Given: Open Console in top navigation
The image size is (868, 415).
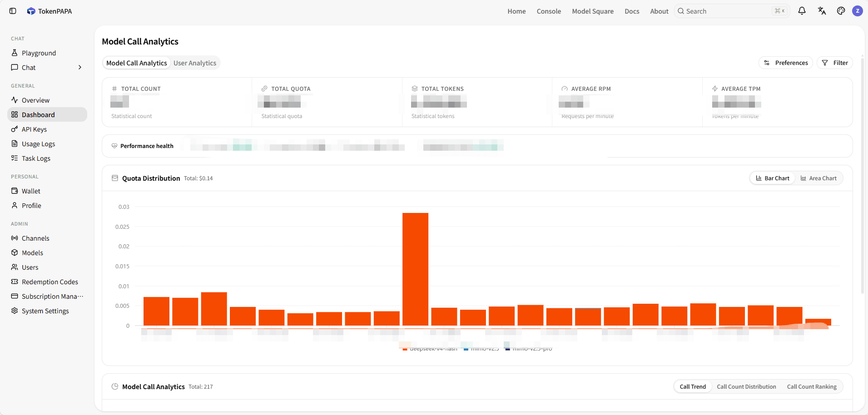Looking at the screenshot, I should [549, 11].
